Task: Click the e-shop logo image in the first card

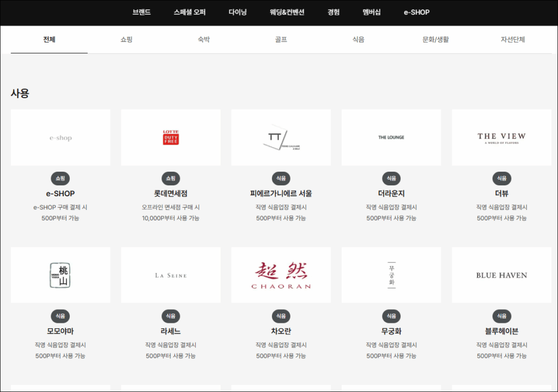Action: pyautogui.click(x=60, y=137)
